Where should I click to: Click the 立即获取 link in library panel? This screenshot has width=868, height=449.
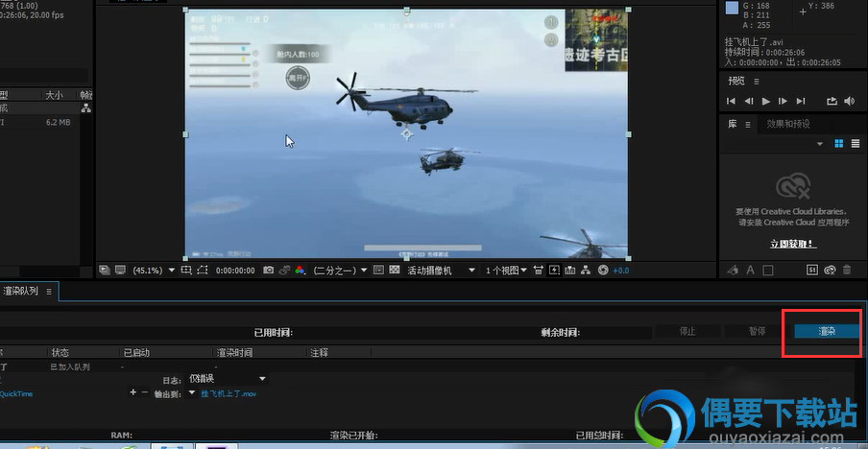coord(793,244)
